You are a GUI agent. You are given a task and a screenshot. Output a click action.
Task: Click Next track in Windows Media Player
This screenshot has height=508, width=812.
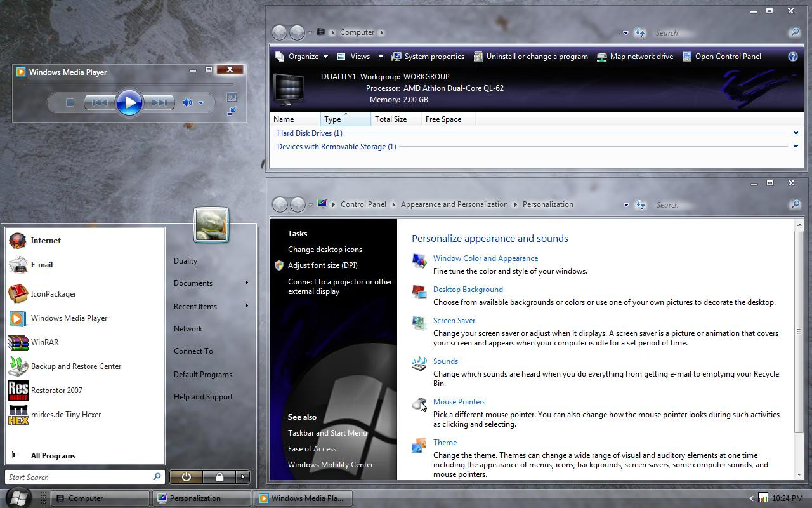point(159,102)
